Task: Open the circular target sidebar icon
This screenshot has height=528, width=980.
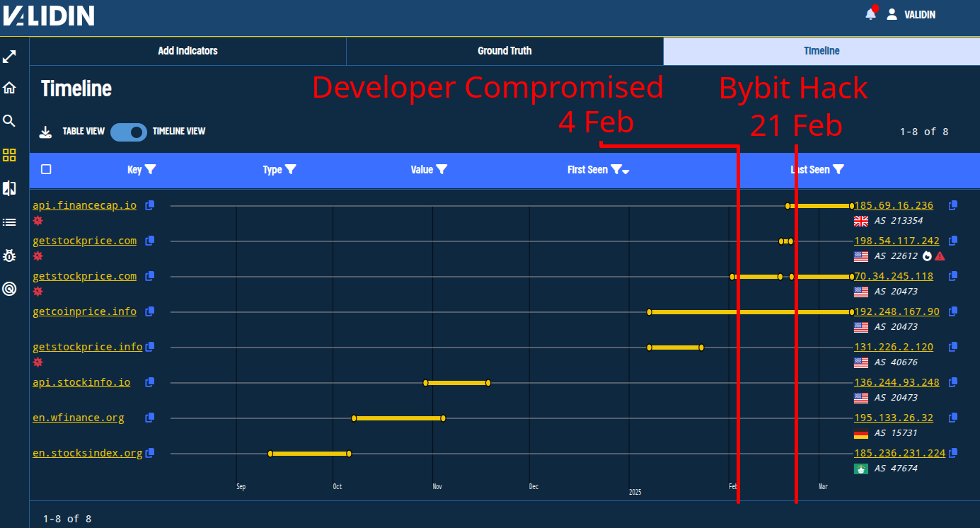Action: 9,289
